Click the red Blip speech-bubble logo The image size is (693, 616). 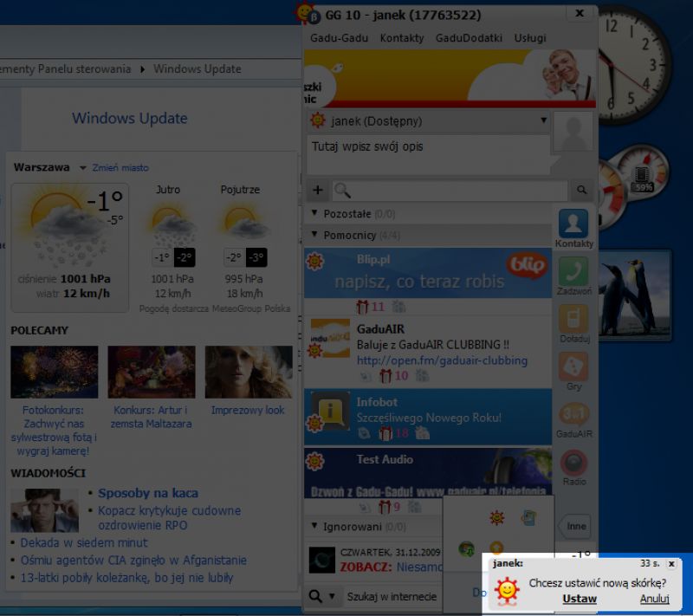pyautogui.click(x=527, y=265)
